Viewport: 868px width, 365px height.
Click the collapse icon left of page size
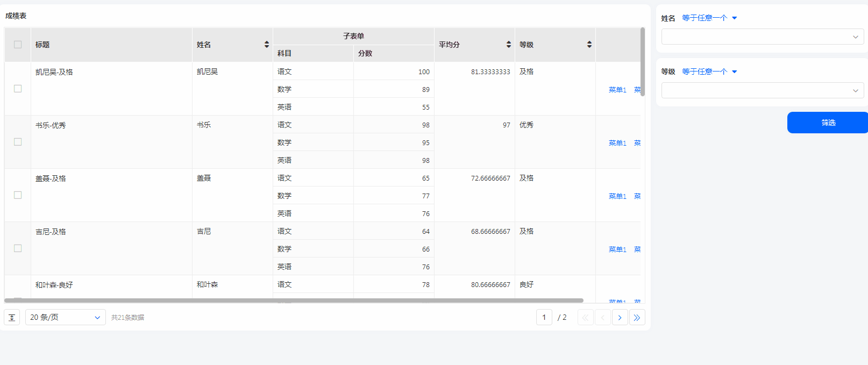click(12, 318)
